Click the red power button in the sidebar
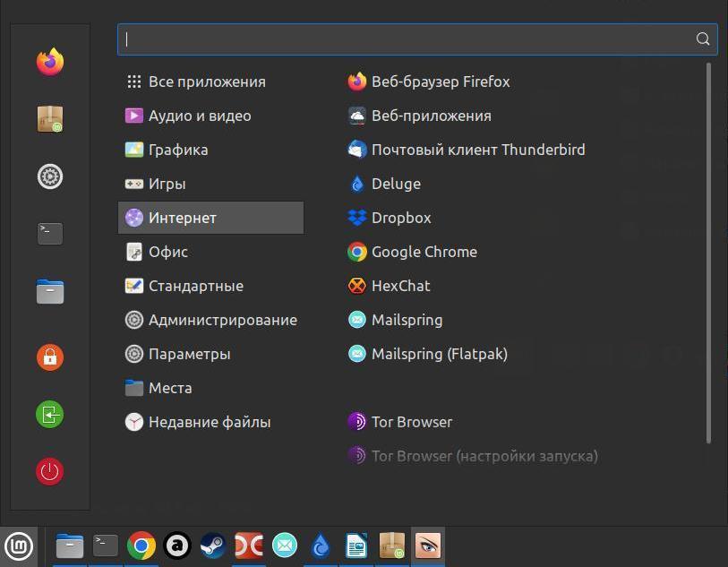This screenshot has height=567, width=728. pyautogui.click(x=50, y=471)
